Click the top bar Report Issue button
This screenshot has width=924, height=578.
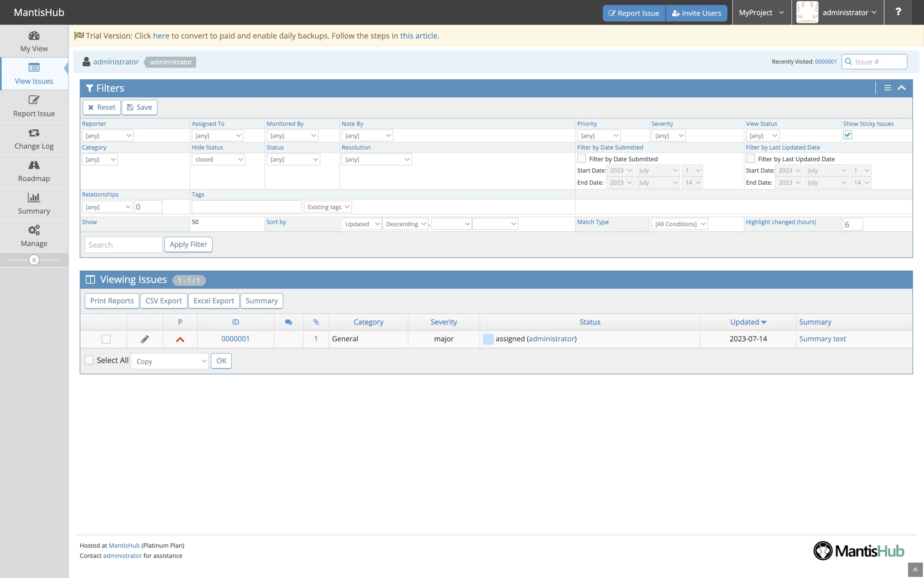pos(634,13)
